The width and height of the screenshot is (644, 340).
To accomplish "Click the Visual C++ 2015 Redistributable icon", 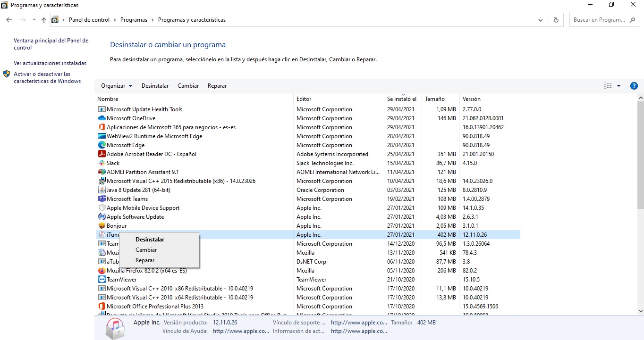I will 102,181.
